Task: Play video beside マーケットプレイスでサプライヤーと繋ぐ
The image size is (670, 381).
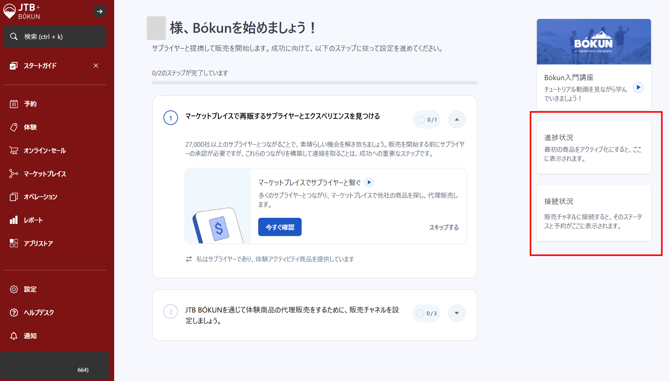Action: [369, 182]
